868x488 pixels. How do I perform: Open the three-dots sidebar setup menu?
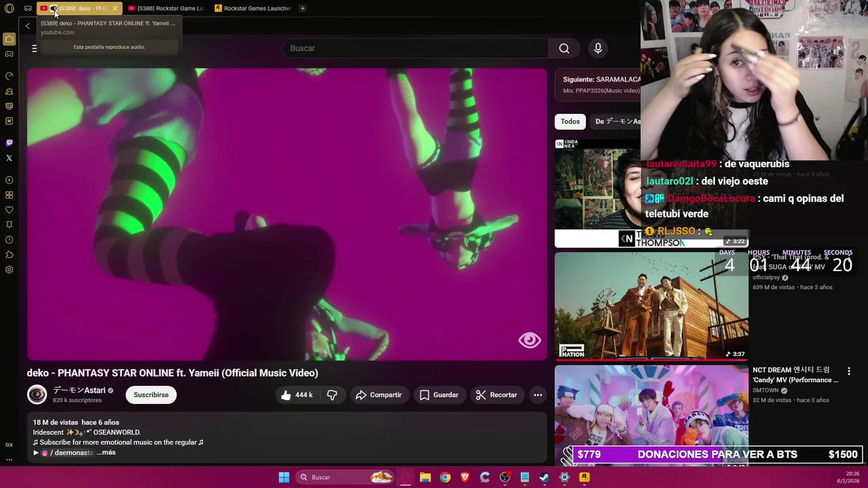coord(9,459)
